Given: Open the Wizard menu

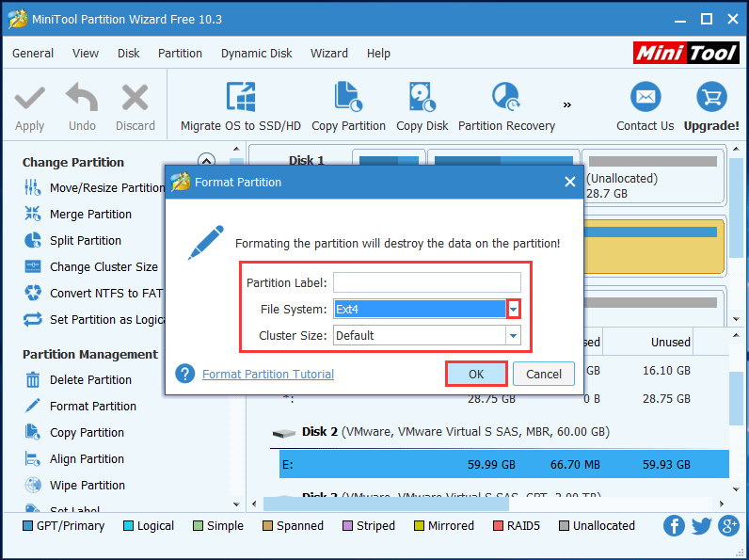Looking at the screenshot, I should coord(329,53).
